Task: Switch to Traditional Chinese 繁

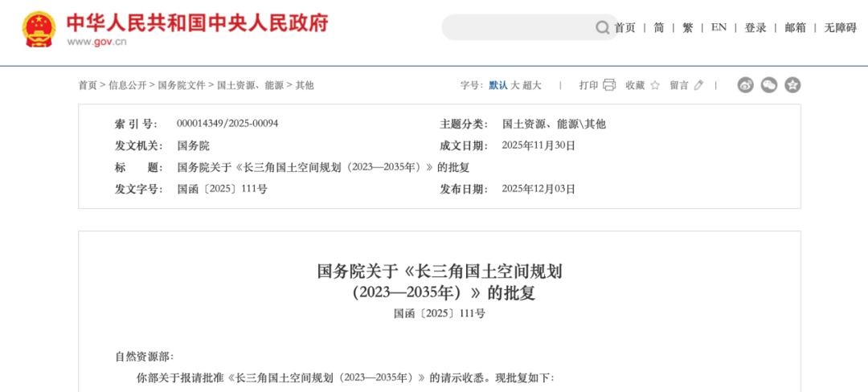Action: (x=687, y=28)
